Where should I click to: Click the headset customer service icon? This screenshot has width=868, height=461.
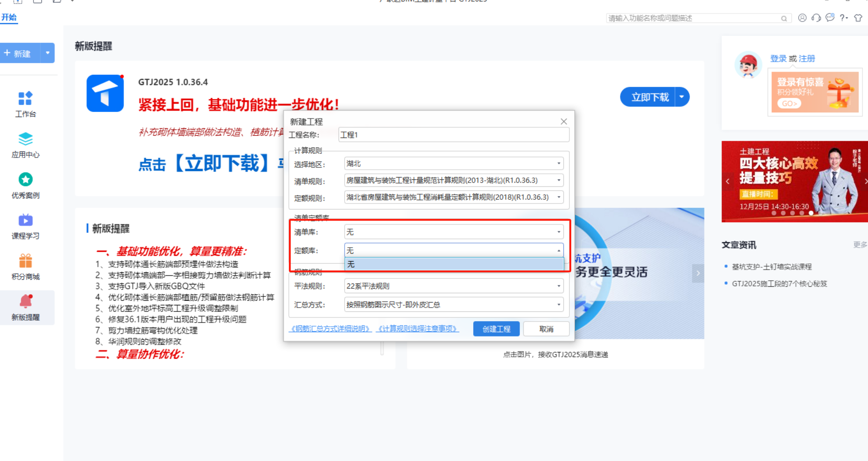pyautogui.click(x=816, y=18)
